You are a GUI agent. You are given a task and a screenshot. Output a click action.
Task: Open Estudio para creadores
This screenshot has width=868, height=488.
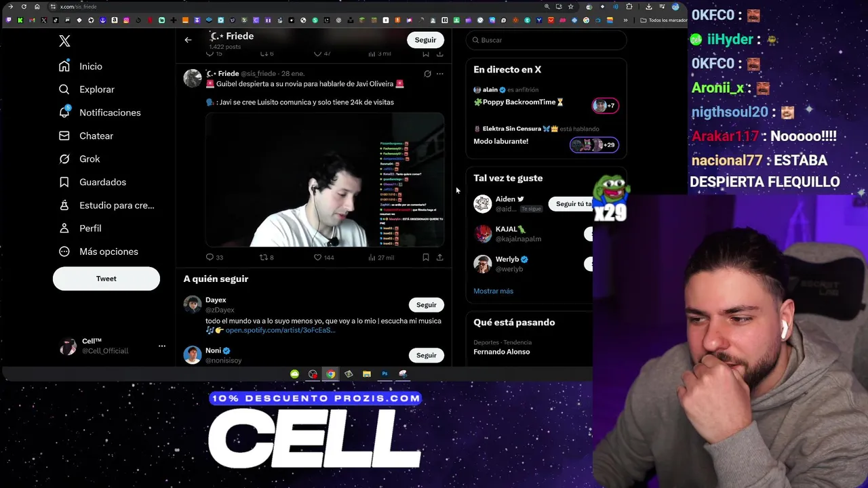coord(106,205)
